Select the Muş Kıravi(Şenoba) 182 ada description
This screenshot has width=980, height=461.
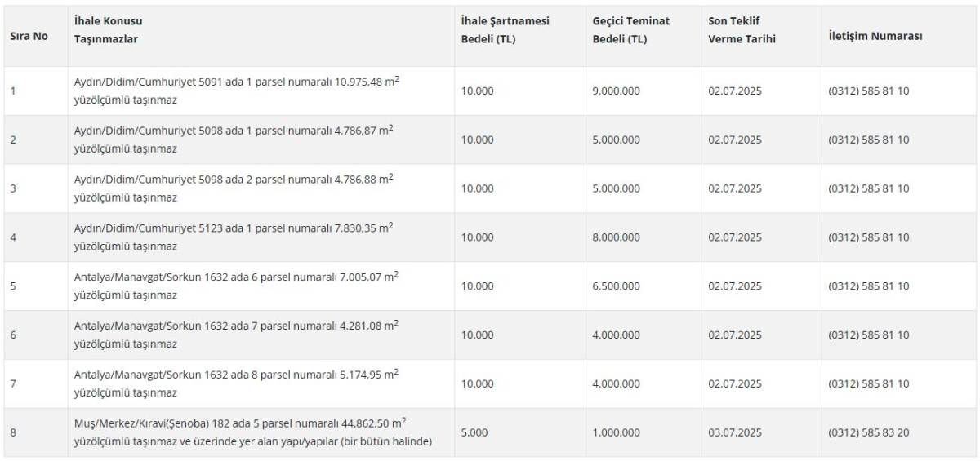tap(253, 432)
